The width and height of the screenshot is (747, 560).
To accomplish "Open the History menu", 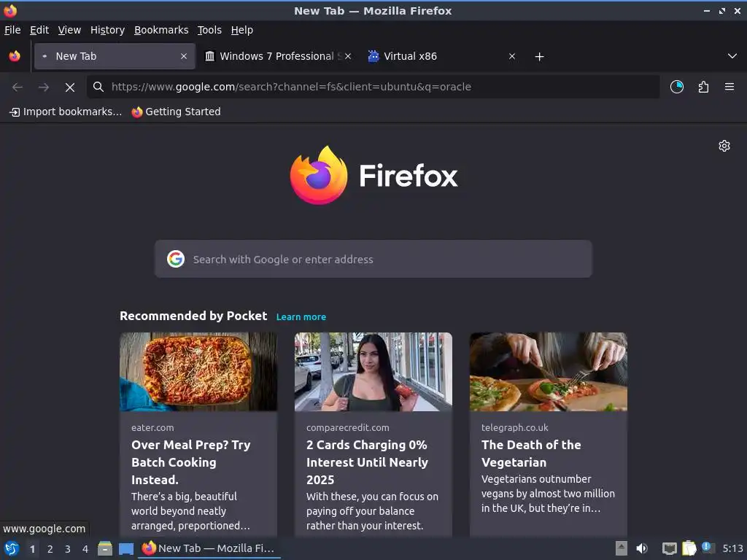I will (x=108, y=30).
